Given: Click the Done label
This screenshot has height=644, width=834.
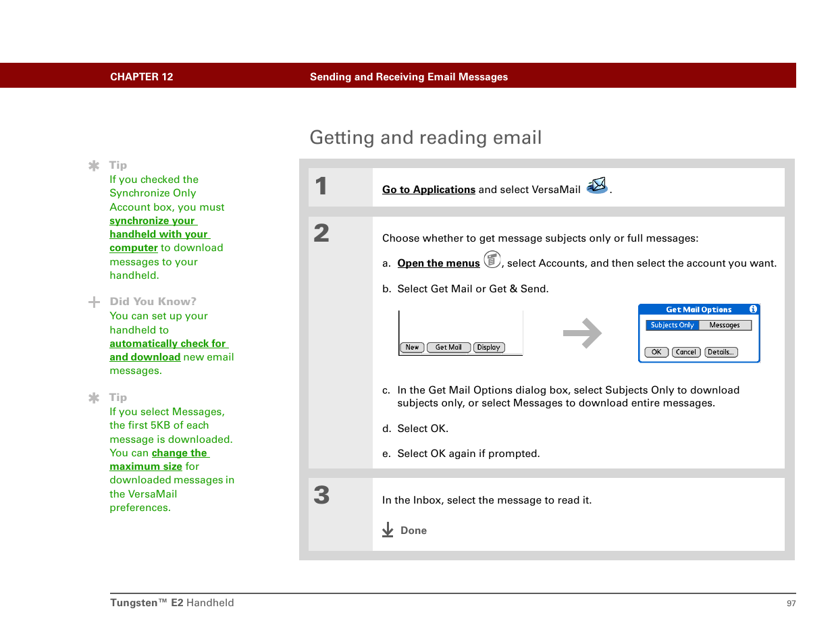Looking at the screenshot, I should click(x=413, y=531).
